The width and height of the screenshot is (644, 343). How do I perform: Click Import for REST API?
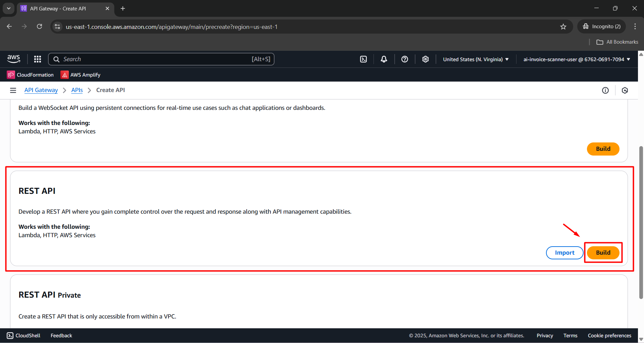point(564,253)
